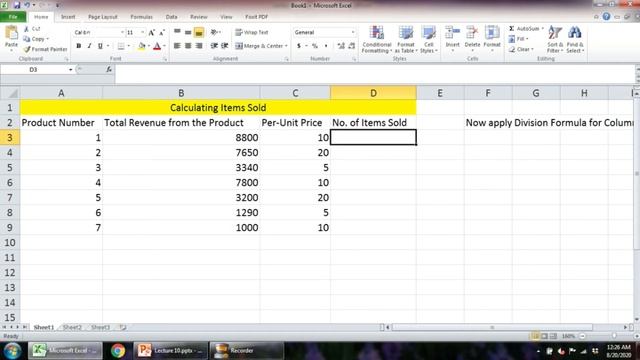Align text left

pyautogui.click(x=177, y=46)
